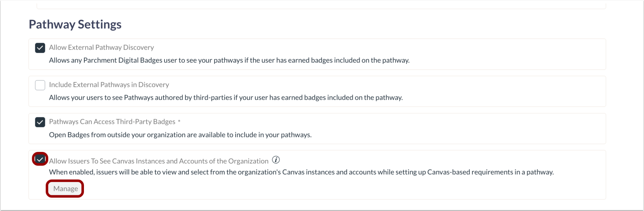Screen dimensions: 644x211
Task: Click the Allow Issuers To See Canvas label
Action: pos(158,161)
